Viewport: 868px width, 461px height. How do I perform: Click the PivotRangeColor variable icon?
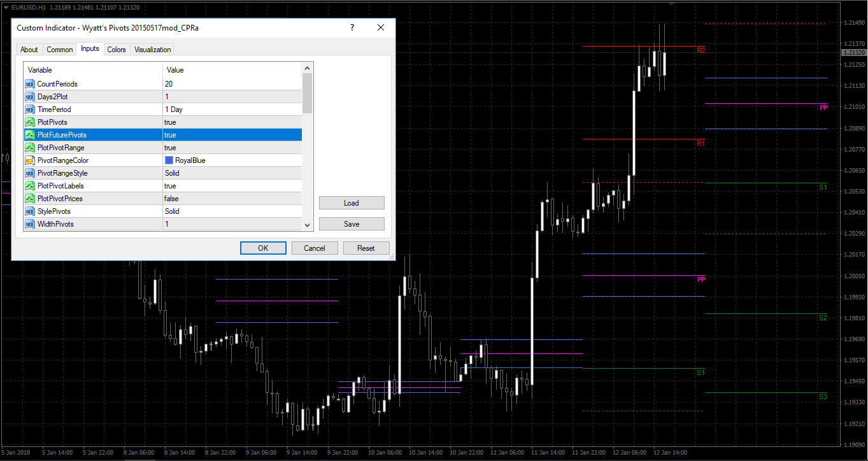pos(29,160)
